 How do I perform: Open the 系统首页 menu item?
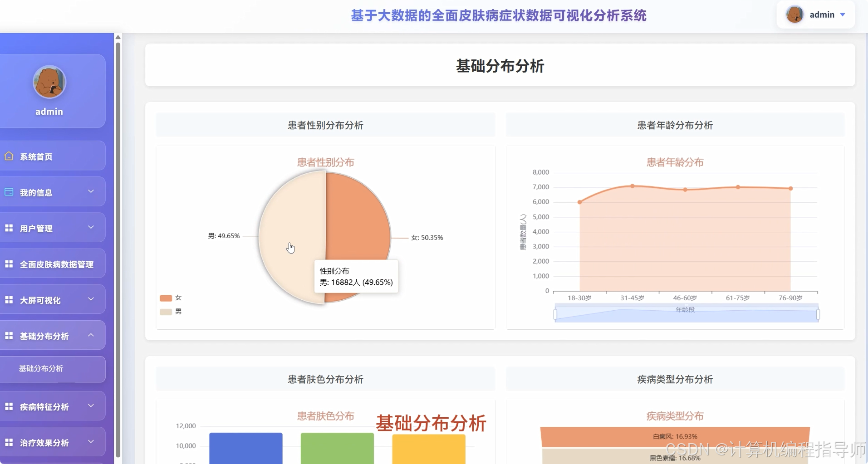pos(36,156)
